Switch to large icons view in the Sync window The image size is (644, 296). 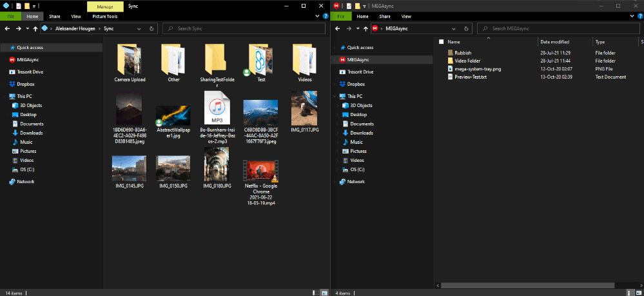(324, 293)
